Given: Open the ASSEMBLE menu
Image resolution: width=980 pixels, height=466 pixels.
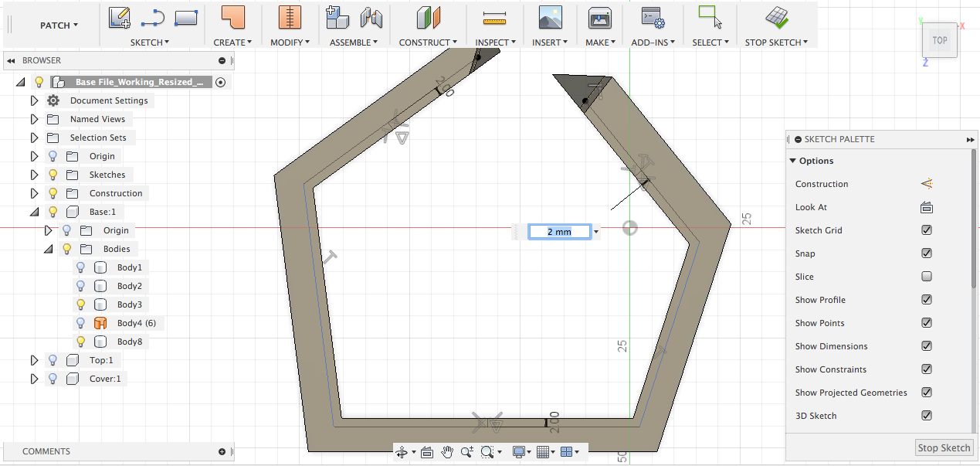Looking at the screenshot, I should pos(354,43).
